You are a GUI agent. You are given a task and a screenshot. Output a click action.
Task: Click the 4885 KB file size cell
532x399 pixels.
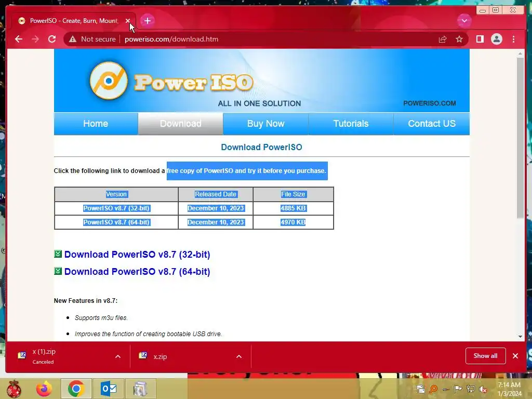[294, 208]
